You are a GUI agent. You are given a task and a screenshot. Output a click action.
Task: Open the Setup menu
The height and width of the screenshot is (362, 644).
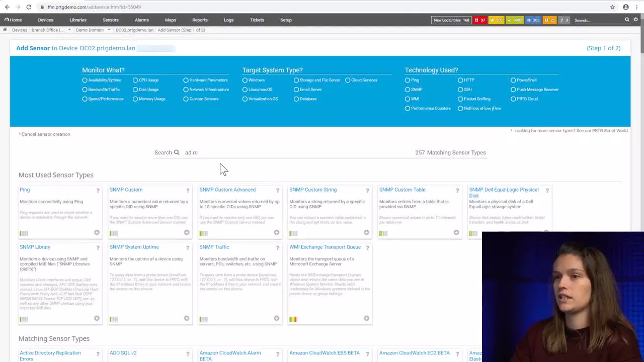coord(286,20)
